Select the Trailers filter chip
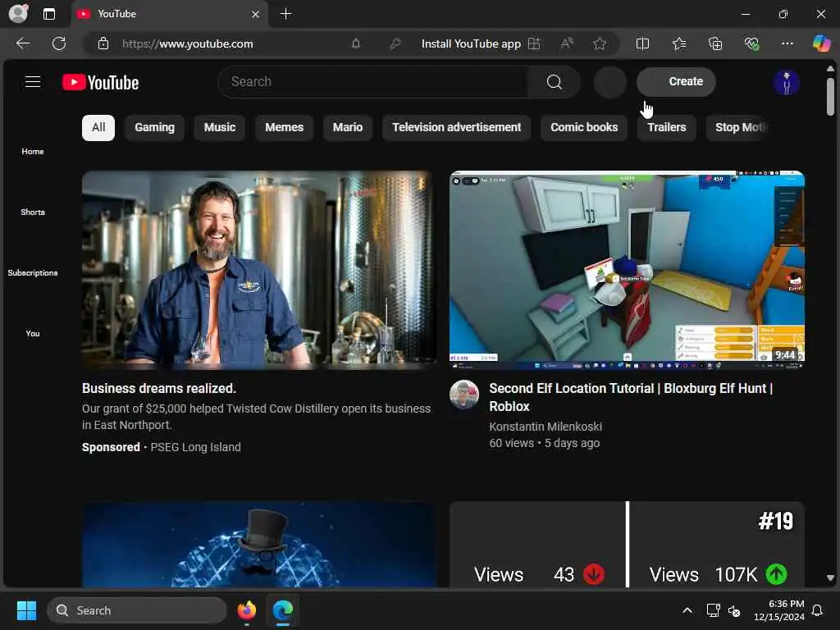 point(666,127)
